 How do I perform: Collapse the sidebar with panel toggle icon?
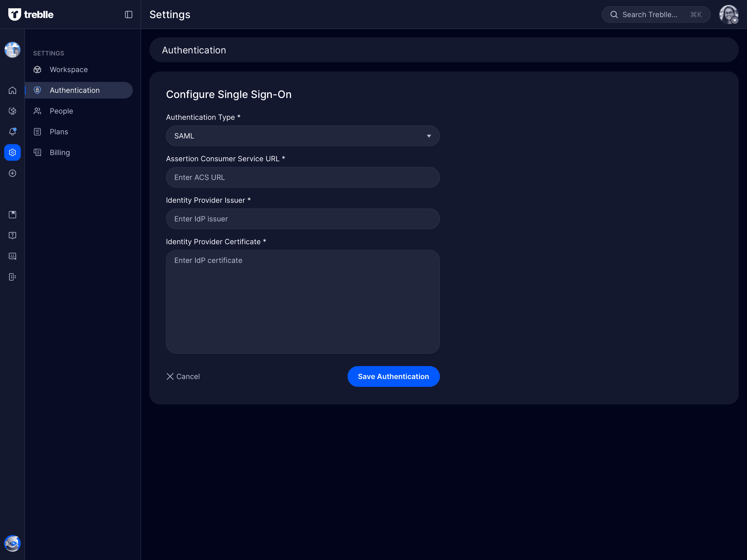coord(128,15)
